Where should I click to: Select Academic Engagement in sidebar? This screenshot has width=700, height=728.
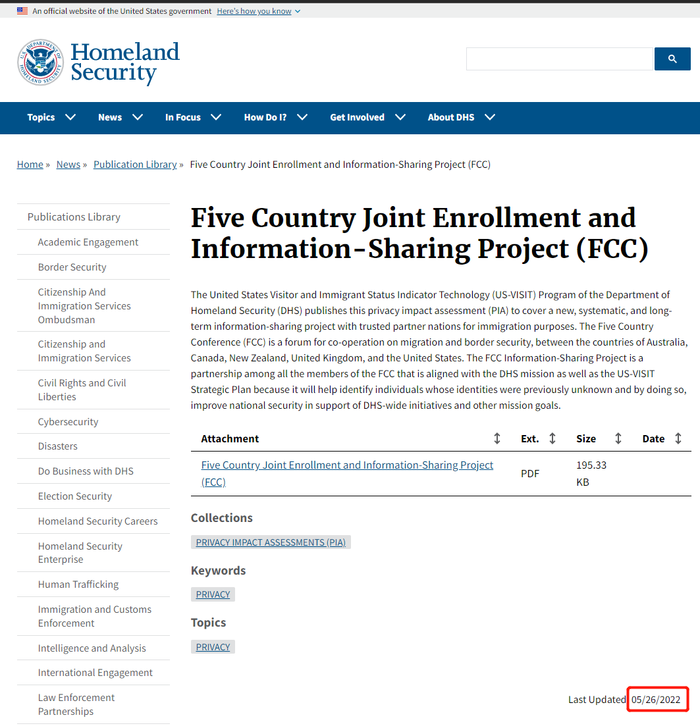88,242
